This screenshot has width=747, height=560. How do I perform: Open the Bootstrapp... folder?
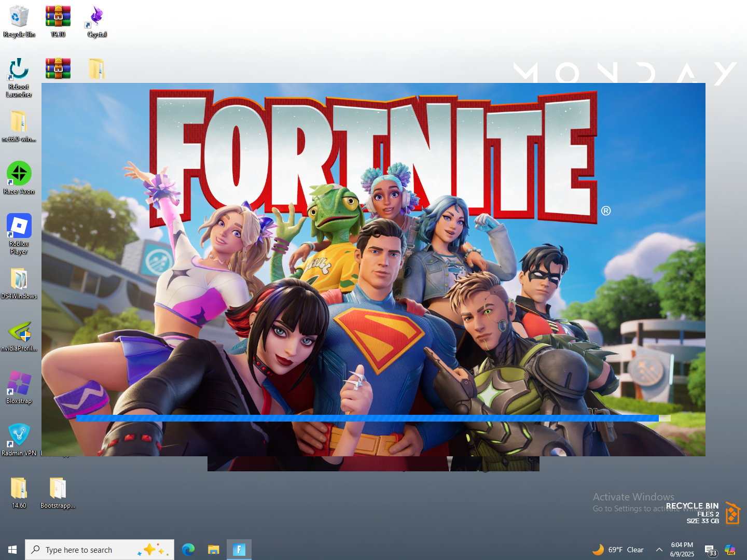pos(58,493)
